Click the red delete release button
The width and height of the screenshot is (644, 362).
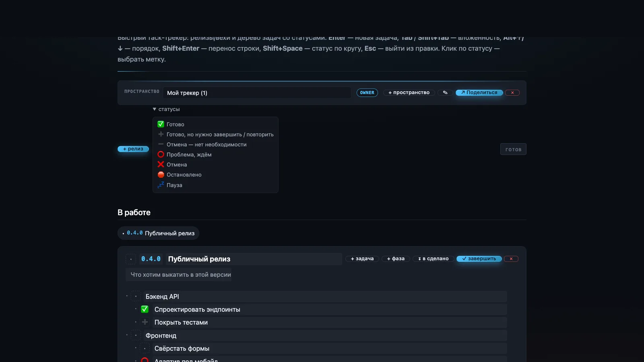511,259
